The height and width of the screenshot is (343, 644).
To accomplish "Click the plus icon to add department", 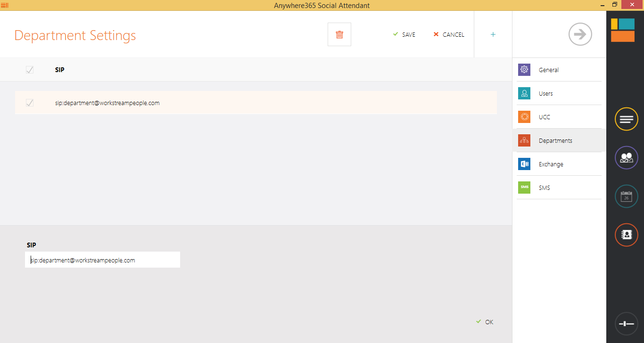I will point(493,34).
